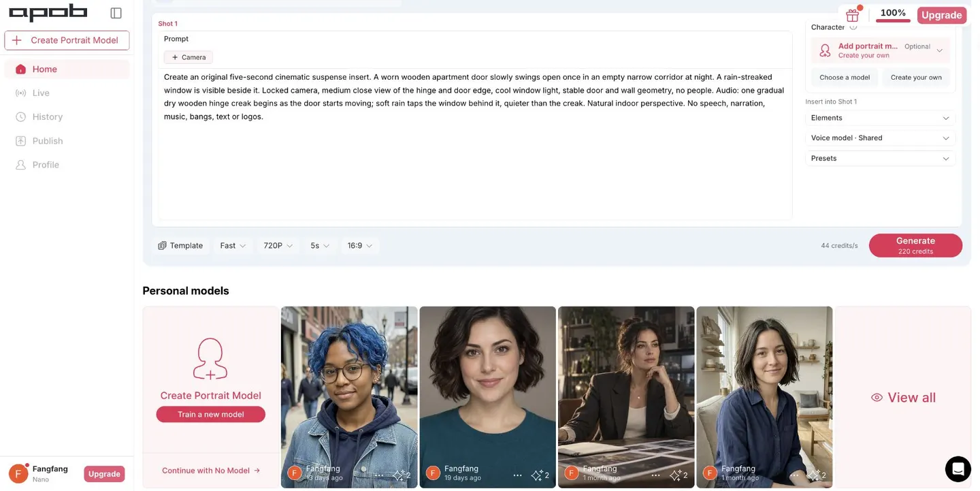Click the Generate 220 credits button

click(x=915, y=245)
